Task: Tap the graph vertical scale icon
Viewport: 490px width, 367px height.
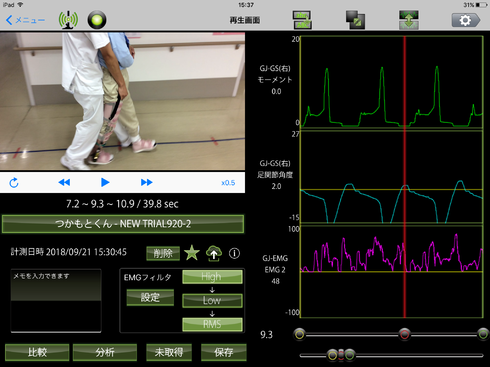Action: [x=409, y=20]
